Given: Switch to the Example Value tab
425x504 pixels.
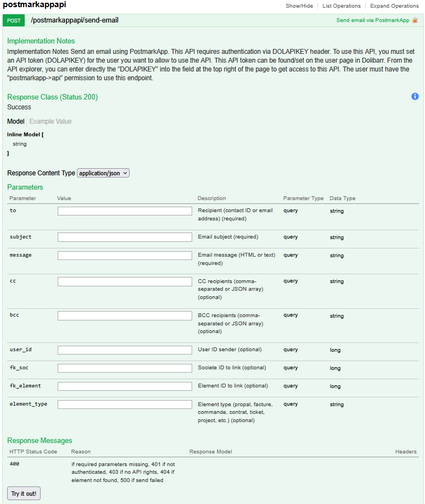Looking at the screenshot, I should [51, 121].
